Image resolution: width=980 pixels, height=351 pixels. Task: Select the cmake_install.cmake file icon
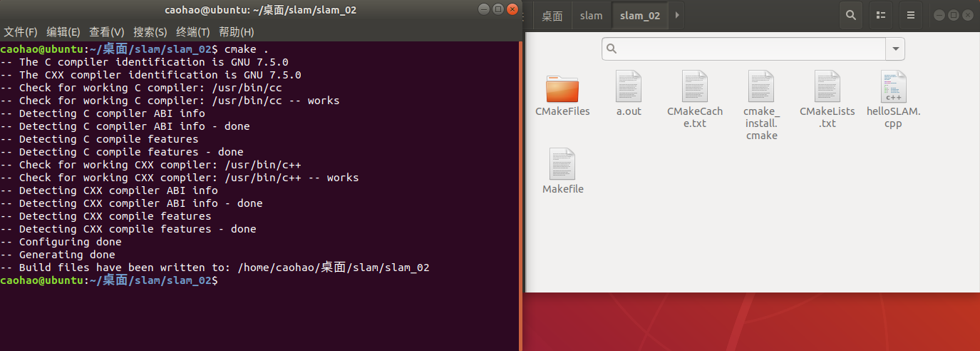(761, 86)
